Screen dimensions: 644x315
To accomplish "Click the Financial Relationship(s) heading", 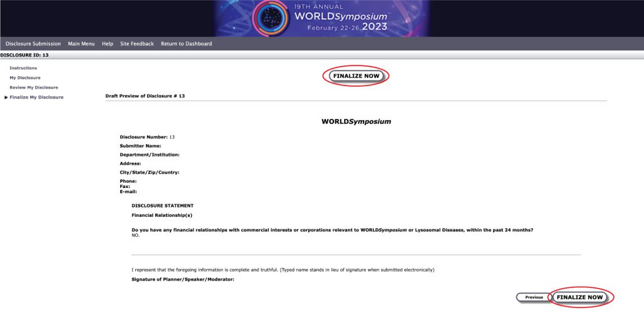I will click(162, 215).
